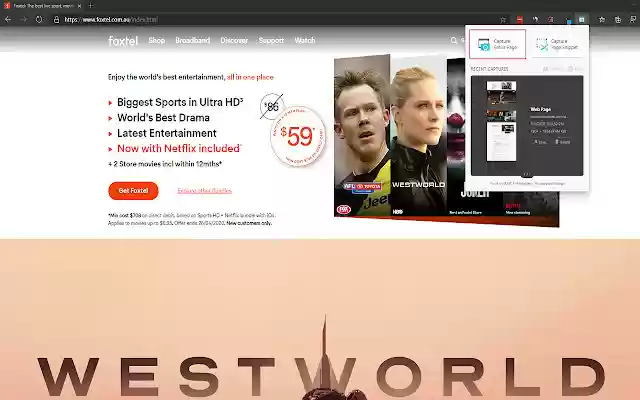Select the Westworld show poster
Viewport: 640px width, 400px height.
[x=418, y=136]
